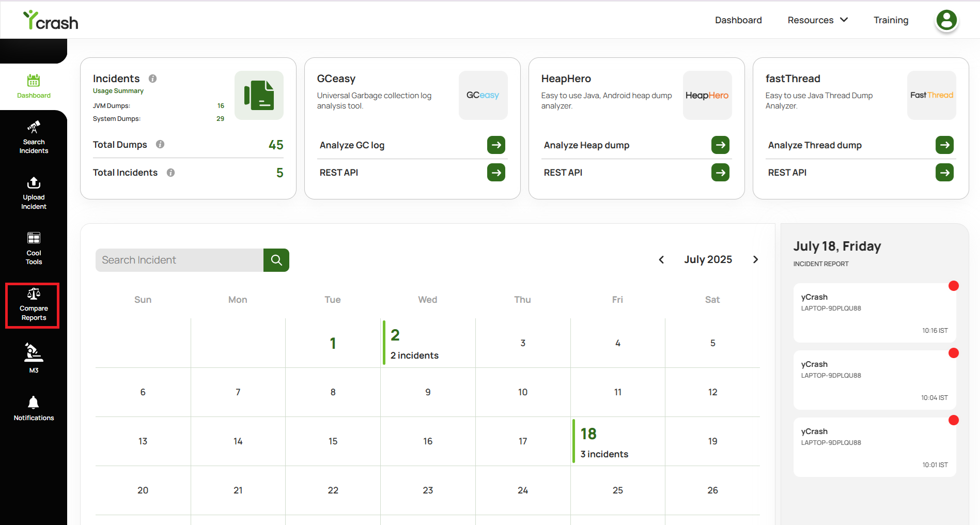Click the user profile avatar icon
Image resolution: width=980 pixels, height=525 pixels.
click(946, 20)
